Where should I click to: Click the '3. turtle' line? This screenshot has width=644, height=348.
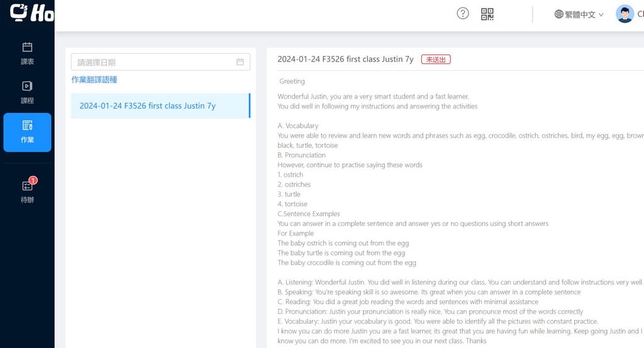pos(289,195)
